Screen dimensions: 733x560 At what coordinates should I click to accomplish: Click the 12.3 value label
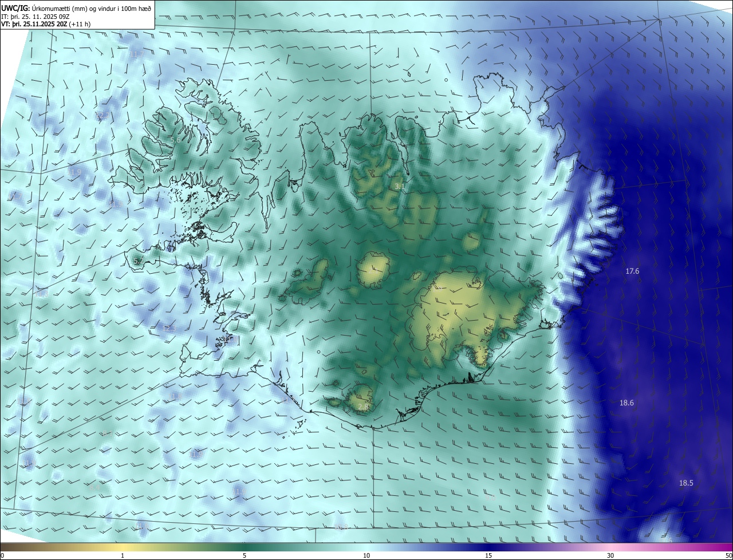(168, 329)
